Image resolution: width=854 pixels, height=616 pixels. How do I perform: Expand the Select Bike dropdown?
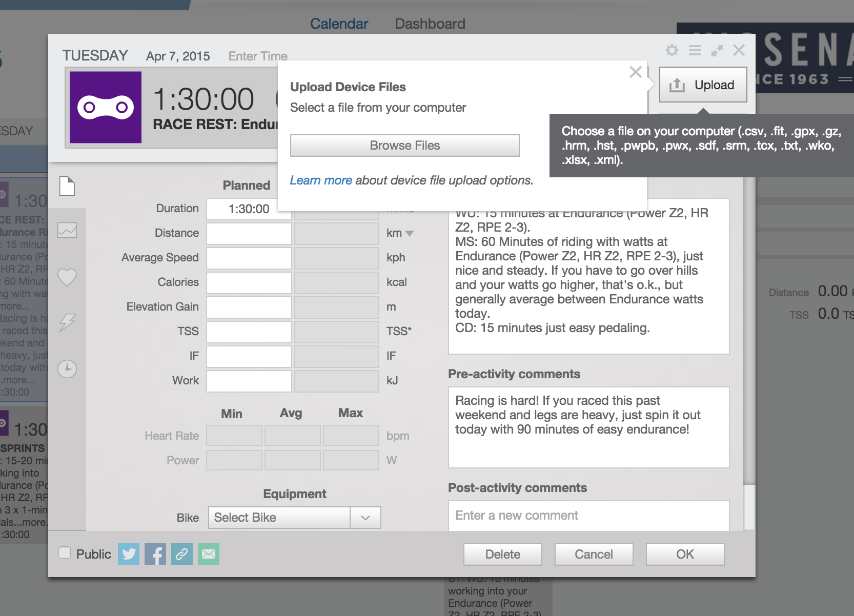coord(294,518)
